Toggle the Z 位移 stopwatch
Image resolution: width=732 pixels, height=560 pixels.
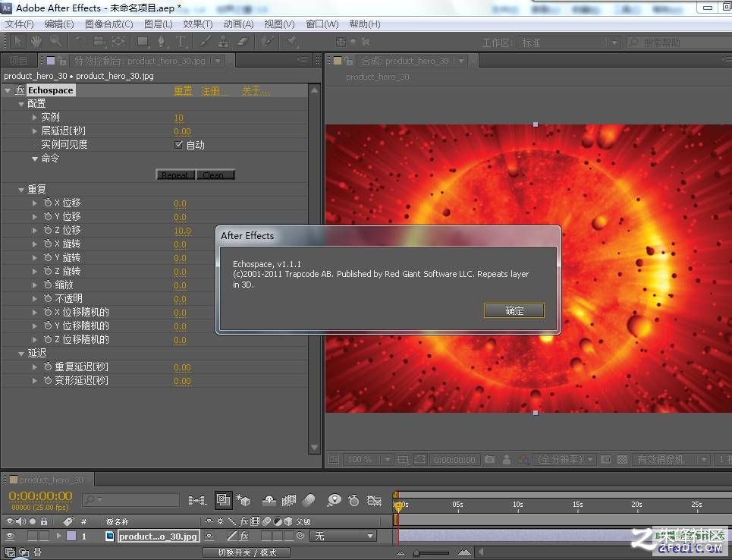[x=48, y=230]
